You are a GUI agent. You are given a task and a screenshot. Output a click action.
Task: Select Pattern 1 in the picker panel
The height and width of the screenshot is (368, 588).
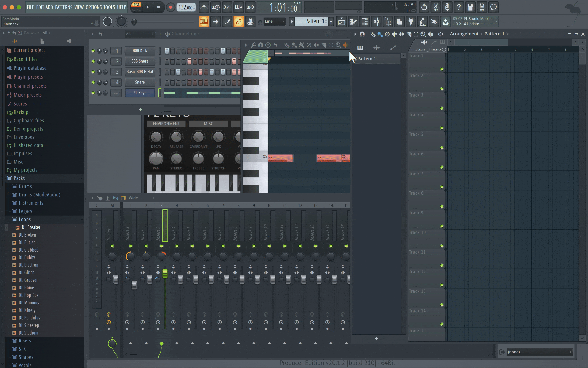click(376, 59)
